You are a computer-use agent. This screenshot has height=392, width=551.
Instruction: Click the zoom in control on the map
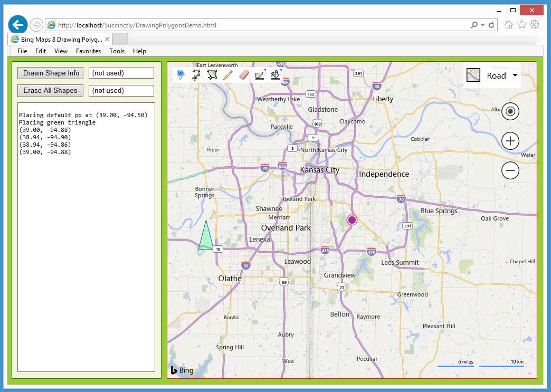point(510,141)
